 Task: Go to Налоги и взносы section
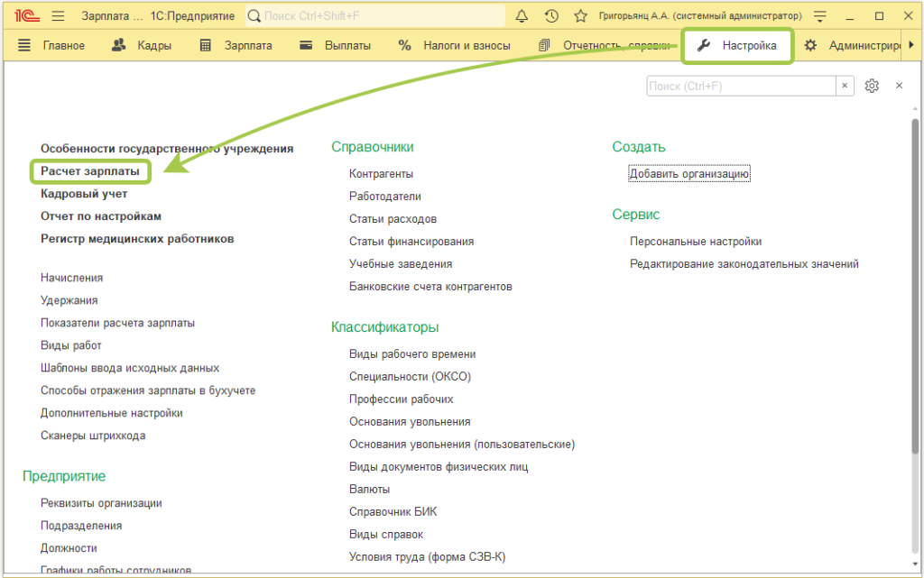pyautogui.click(x=455, y=46)
